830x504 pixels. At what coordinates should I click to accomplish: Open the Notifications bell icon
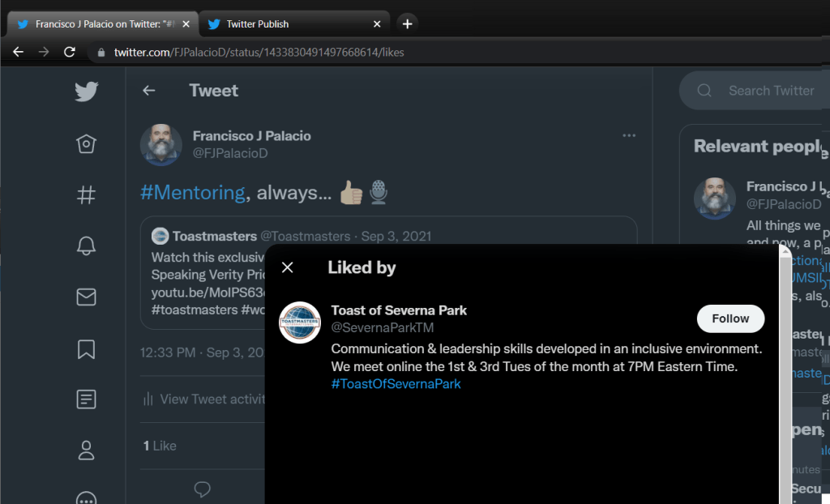click(x=86, y=246)
